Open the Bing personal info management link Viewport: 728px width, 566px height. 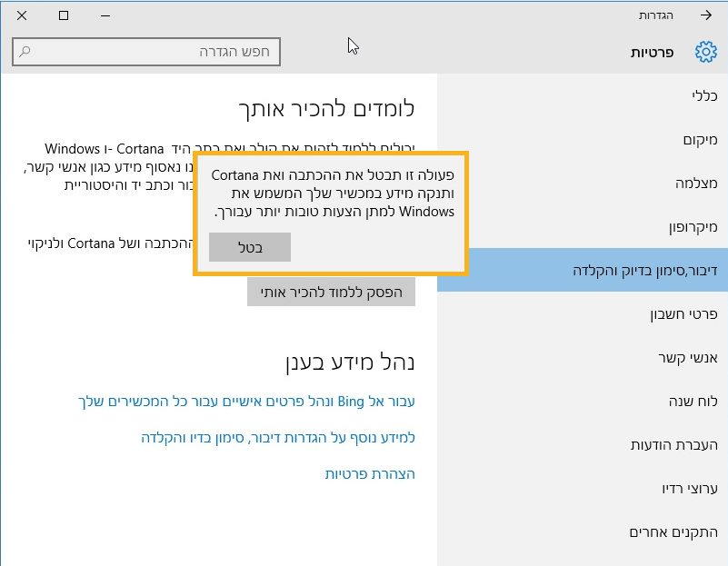point(247,402)
